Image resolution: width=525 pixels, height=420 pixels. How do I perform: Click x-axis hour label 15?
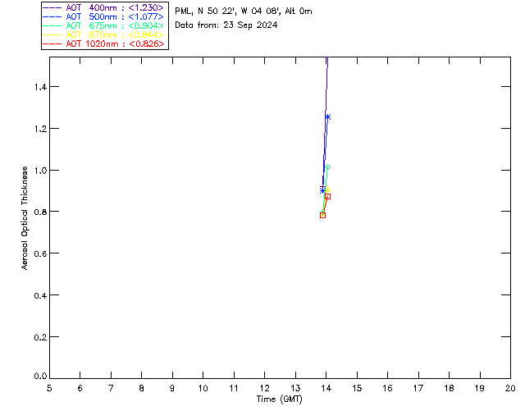(x=357, y=388)
